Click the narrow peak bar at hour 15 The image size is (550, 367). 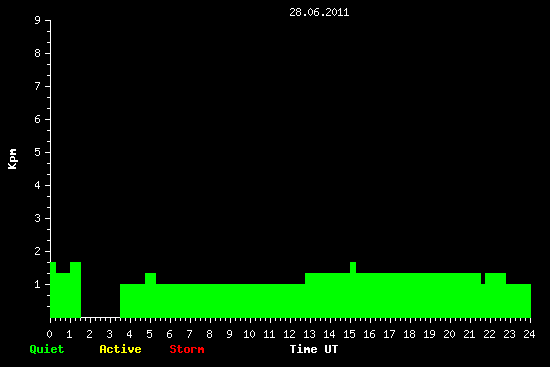point(353,267)
